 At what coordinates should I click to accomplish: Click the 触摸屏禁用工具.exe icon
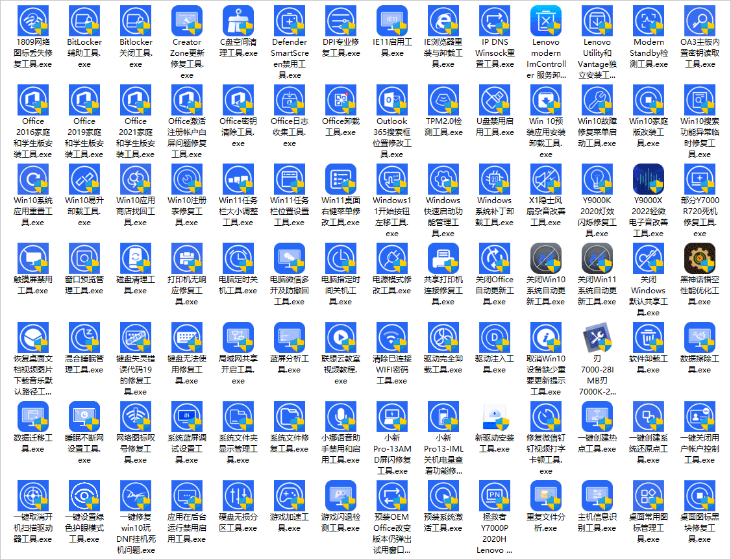(x=33, y=259)
